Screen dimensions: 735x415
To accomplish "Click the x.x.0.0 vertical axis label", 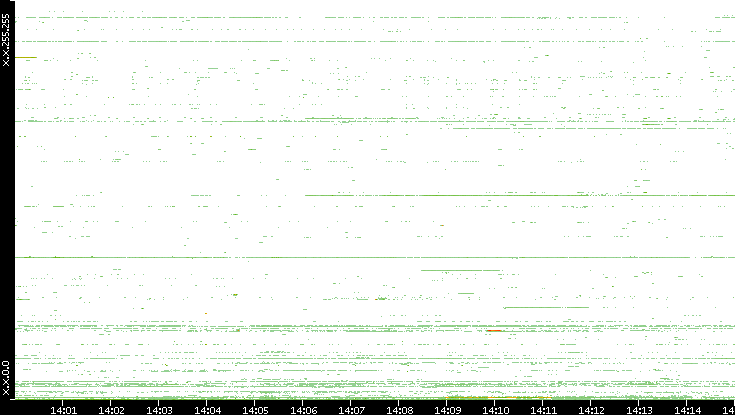I will click(x=6, y=378).
